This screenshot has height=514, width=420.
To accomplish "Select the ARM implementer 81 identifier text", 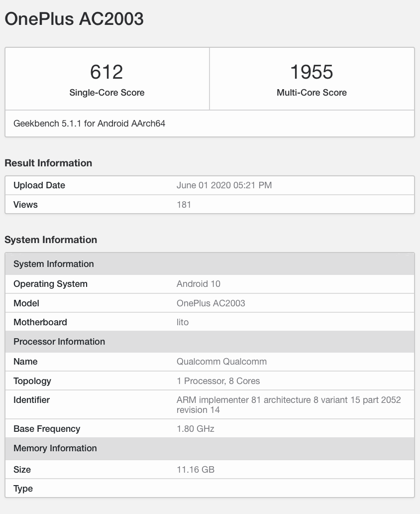I will tap(289, 405).
